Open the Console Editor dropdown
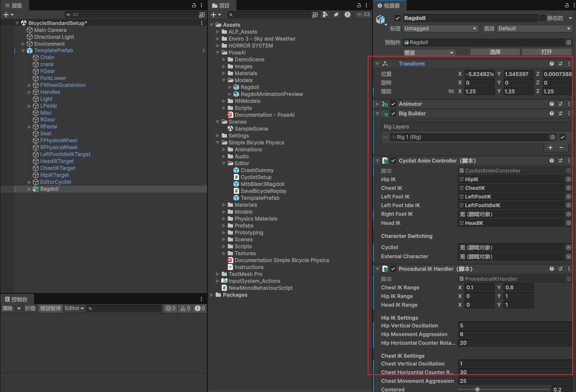The image size is (576, 392). coord(74,308)
